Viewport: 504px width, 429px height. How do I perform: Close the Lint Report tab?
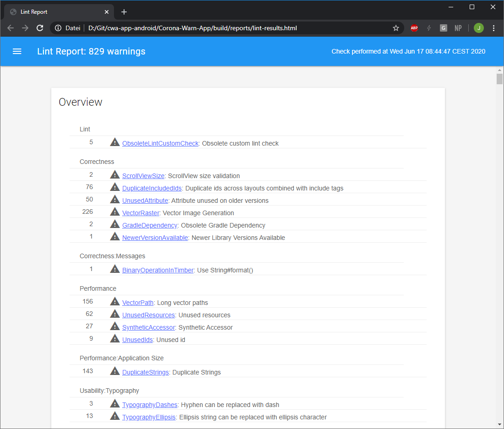[107, 12]
